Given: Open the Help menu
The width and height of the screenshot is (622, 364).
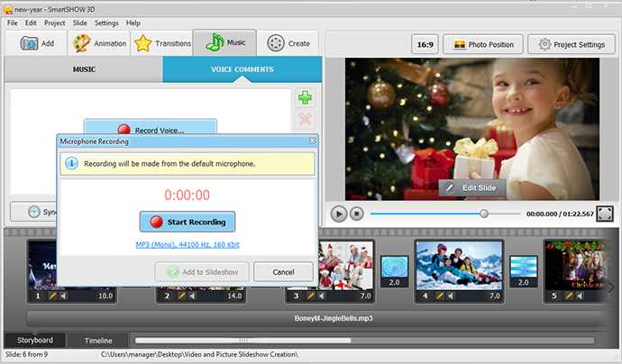Looking at the screenshot, I should [x=133, y=23].
